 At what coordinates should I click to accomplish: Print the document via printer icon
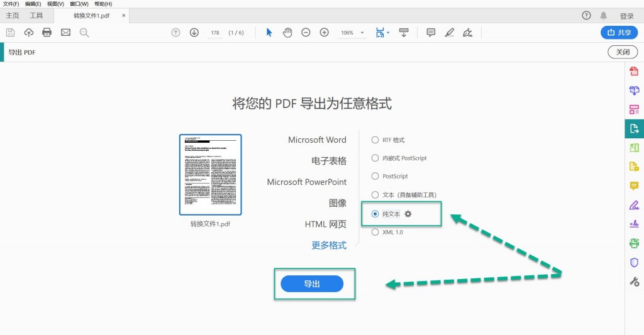(x=47, y=33)
